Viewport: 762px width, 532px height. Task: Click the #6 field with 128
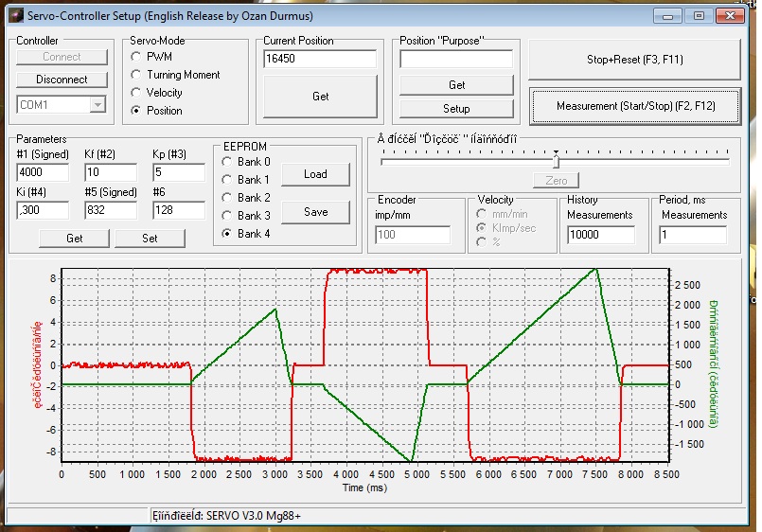[x=179, y=210]
